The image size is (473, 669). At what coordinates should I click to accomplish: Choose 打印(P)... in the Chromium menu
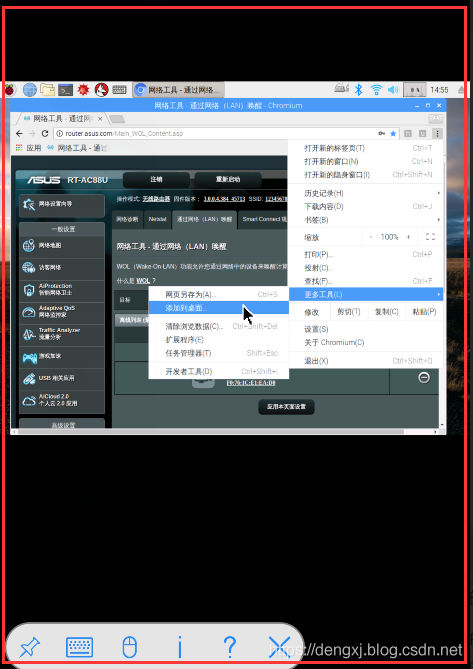[x=366, y=255]
